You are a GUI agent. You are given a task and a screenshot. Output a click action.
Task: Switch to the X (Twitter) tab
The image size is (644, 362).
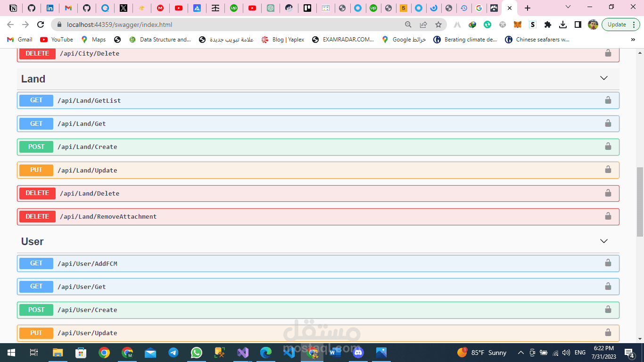tap(123, 8)
